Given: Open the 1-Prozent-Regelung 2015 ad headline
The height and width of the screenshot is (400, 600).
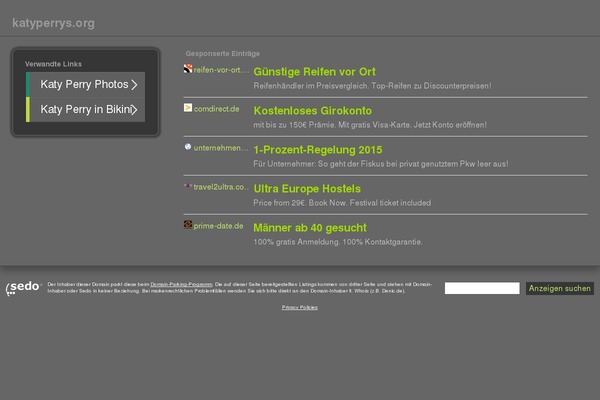Looking at the screenshot, I should (318, 150).
